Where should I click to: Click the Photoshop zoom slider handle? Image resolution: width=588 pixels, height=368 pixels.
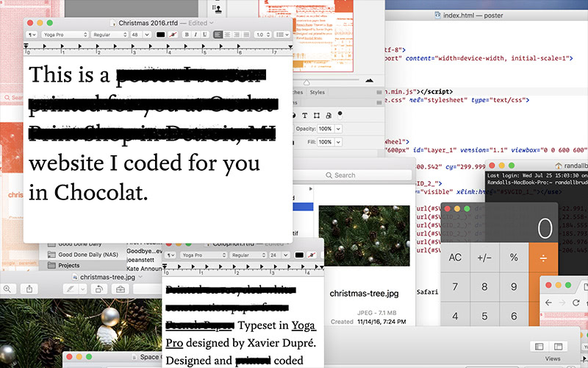(x=306, y=82)
